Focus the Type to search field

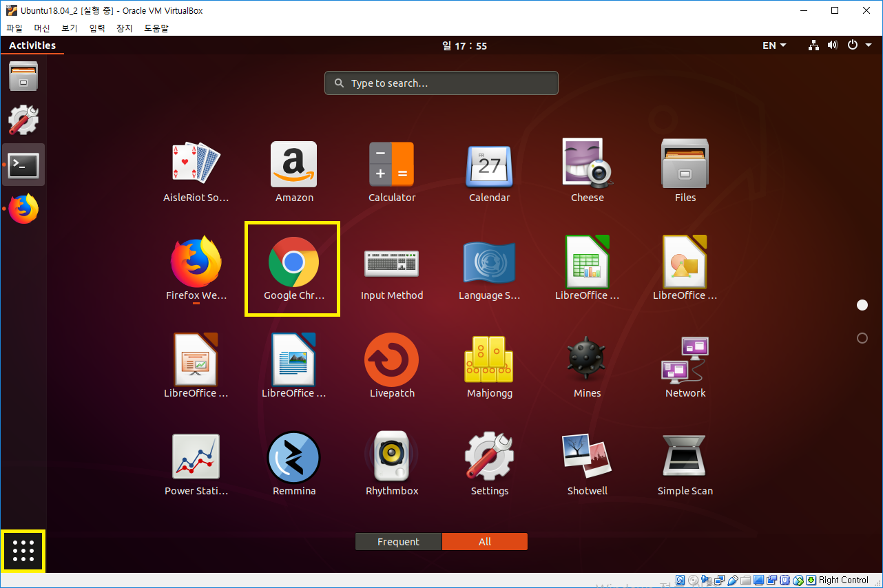(x=441, y=83)
